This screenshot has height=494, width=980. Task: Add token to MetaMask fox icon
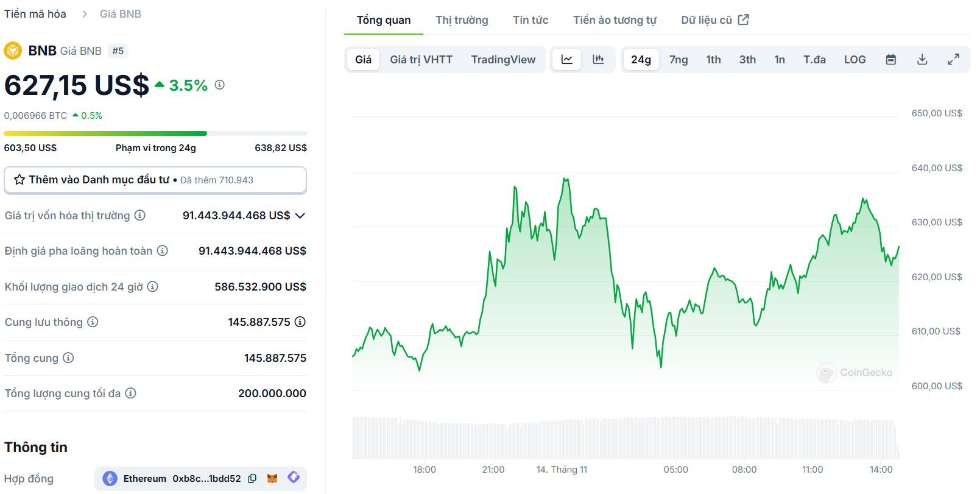(272, 479)
